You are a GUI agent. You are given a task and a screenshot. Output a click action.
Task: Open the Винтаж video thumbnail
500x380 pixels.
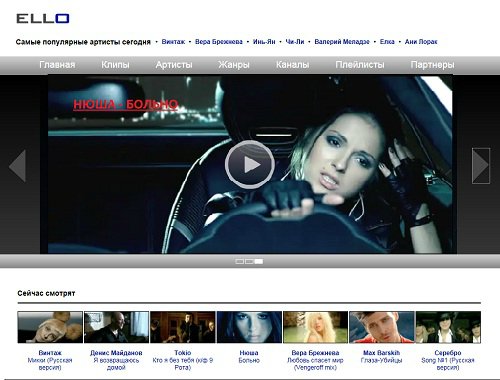(x=50, y=327)
